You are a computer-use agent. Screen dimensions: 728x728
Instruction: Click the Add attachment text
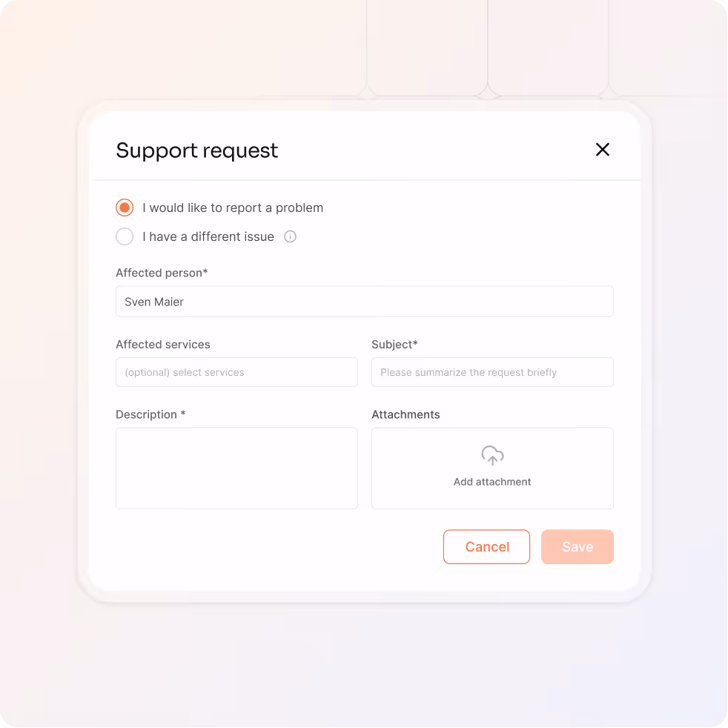pos(492,482)
